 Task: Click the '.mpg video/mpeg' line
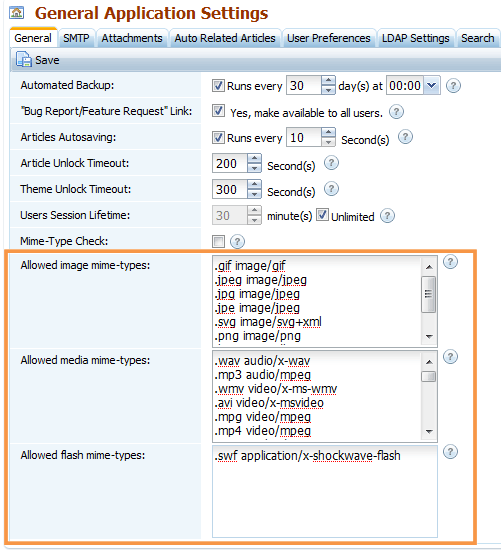pyautogui.click(x=263, y=417)
